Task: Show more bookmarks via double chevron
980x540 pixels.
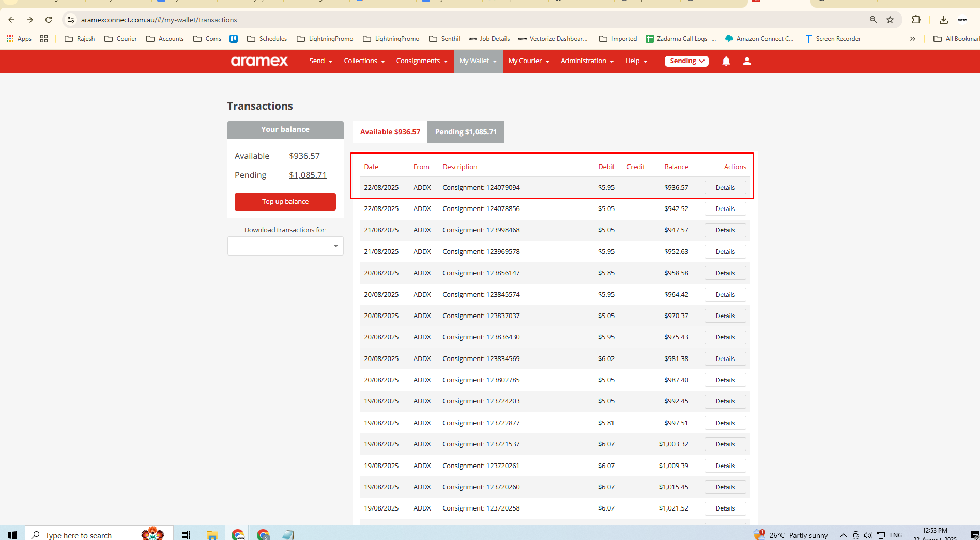Action: (x=913, y=39)
